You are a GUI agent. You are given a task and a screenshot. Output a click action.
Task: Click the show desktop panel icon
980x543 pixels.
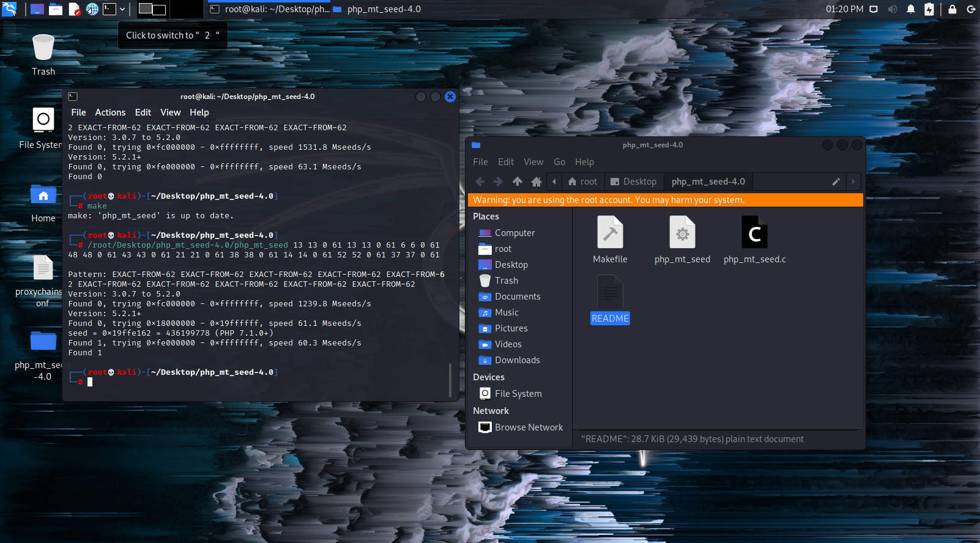coord(37,9)
